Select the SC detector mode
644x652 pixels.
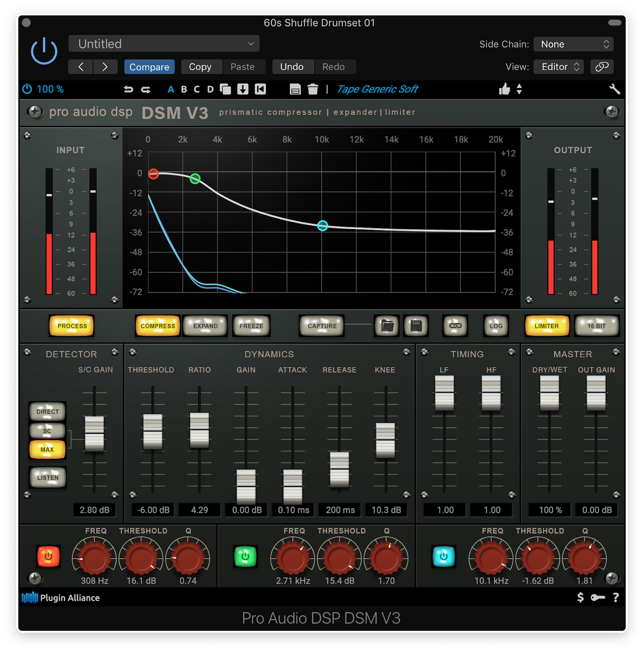click(x=47, y=431)
